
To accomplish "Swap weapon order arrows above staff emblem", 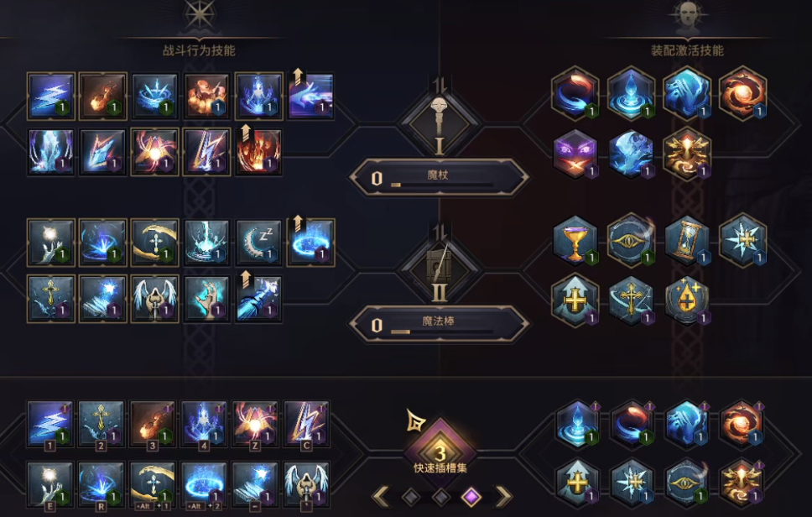I will 440,85.
